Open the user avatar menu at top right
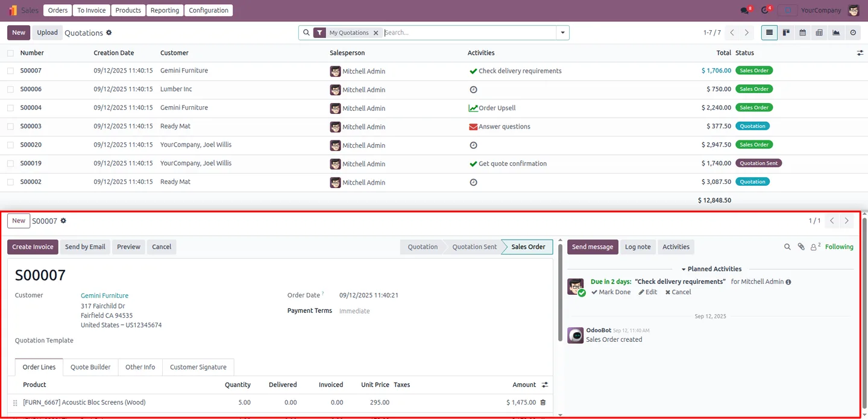This screenshot has width=868, height=419. 854,10
